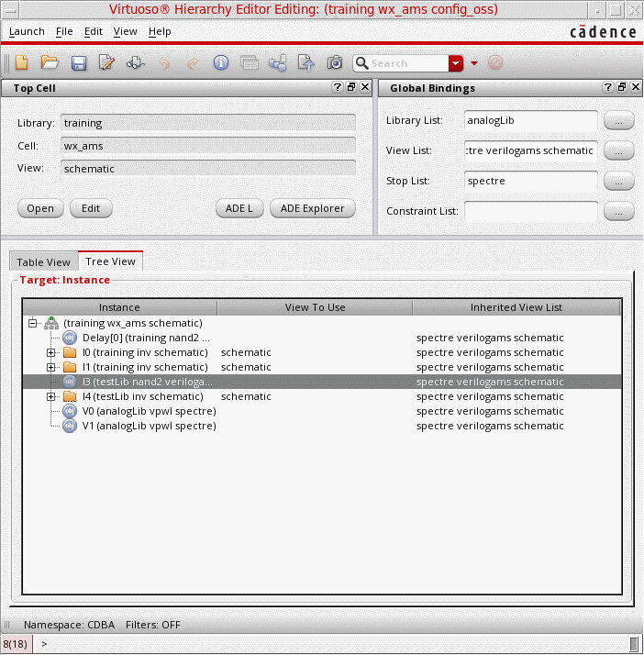Viewport: 644px width, 655px height.
Task: Click the Open button in Top Cell
Action: pyautogui.click(x=40, y=208)
